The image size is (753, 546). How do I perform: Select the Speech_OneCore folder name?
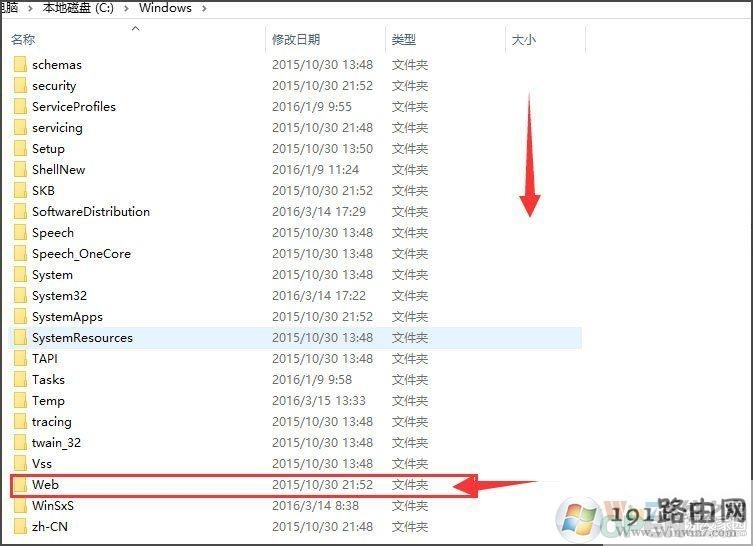pyautogui.click(x=81, y=254)
